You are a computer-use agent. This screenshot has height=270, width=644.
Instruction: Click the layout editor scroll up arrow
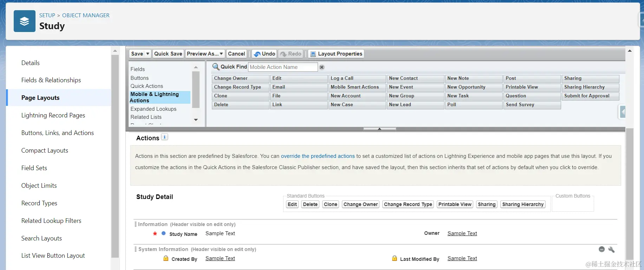630,51
